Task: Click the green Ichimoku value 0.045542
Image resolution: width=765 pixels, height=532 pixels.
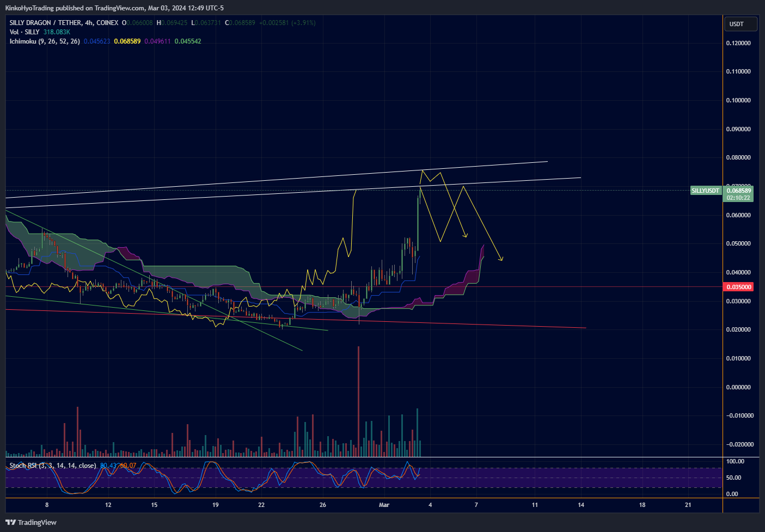Action: (188, 41)
